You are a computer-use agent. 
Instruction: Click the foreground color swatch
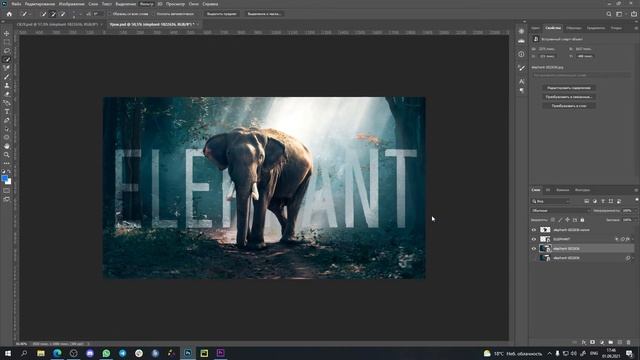[4, 178]
